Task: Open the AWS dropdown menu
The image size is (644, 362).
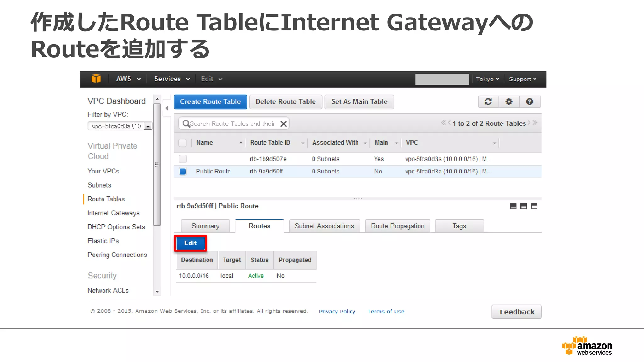Action: (x=128, y=79)
